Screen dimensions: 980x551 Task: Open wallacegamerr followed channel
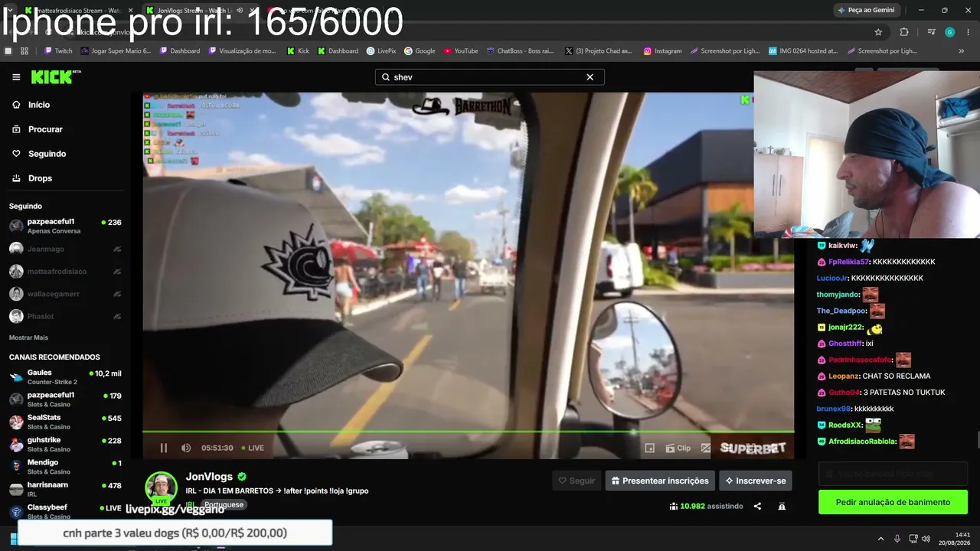(65, 294)
